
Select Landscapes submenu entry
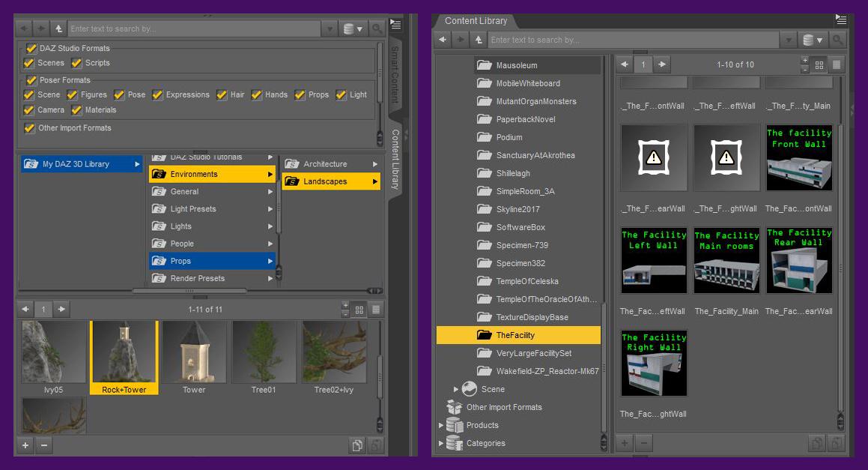[331, 181]
